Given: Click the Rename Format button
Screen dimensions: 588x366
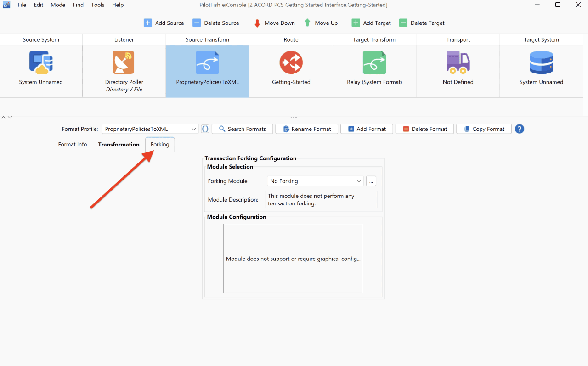Looking at the screenshot, I should (x=307, y=129).
